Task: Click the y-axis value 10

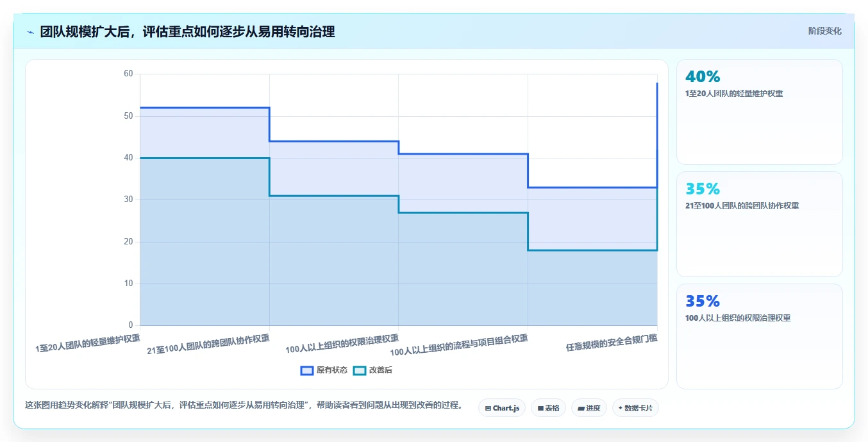Action: pos(128,284)
